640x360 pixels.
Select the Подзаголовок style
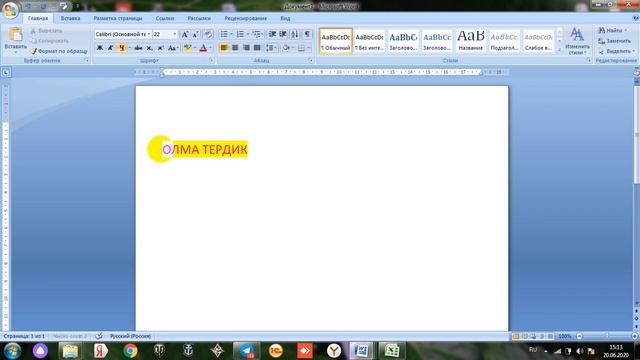click(504, 41)
